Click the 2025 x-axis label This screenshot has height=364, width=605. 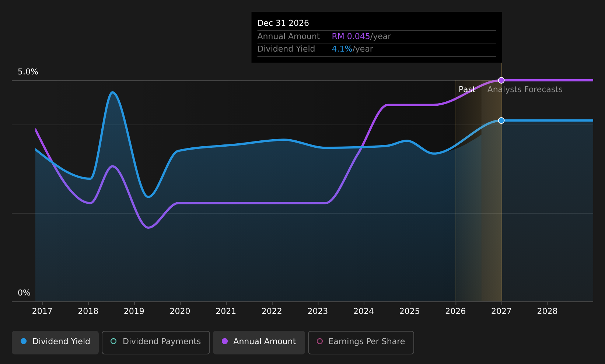point(410,311)
